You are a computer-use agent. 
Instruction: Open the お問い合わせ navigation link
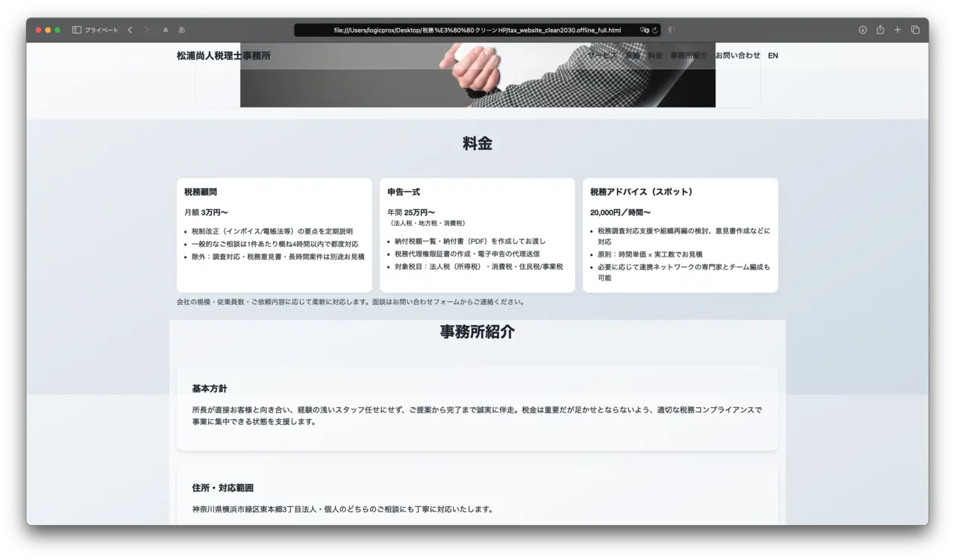pos(738,55)
